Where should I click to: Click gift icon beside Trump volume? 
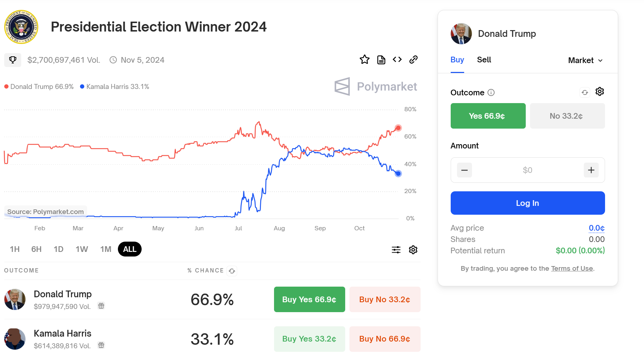(101, 306)
